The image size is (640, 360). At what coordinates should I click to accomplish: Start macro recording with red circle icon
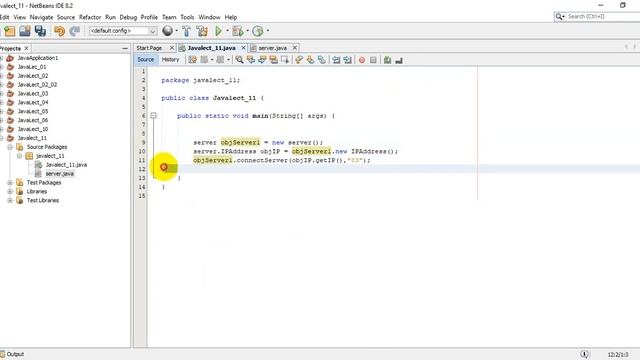click(362, 60)
